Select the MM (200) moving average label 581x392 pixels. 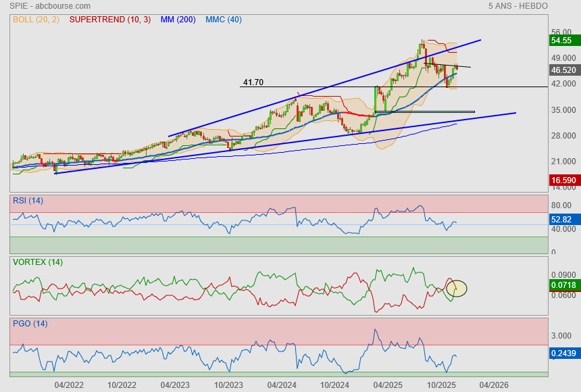coord(178,20)
